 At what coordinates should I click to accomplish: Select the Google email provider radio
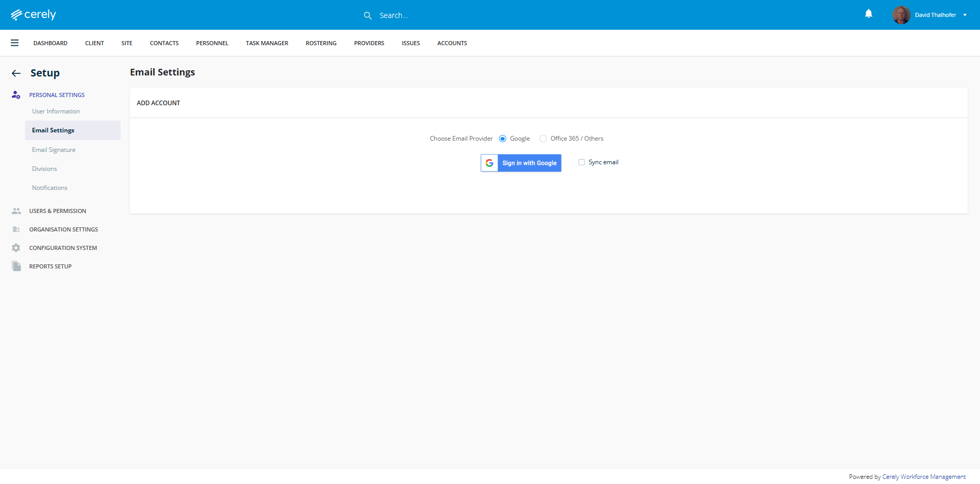pos(503,139)
